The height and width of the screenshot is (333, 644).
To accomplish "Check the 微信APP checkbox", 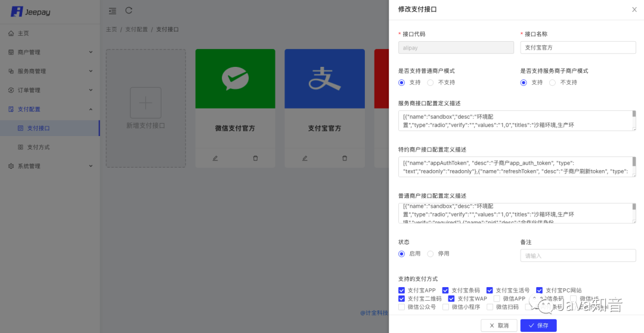I will pyautogui.click(x=497, y=298).
